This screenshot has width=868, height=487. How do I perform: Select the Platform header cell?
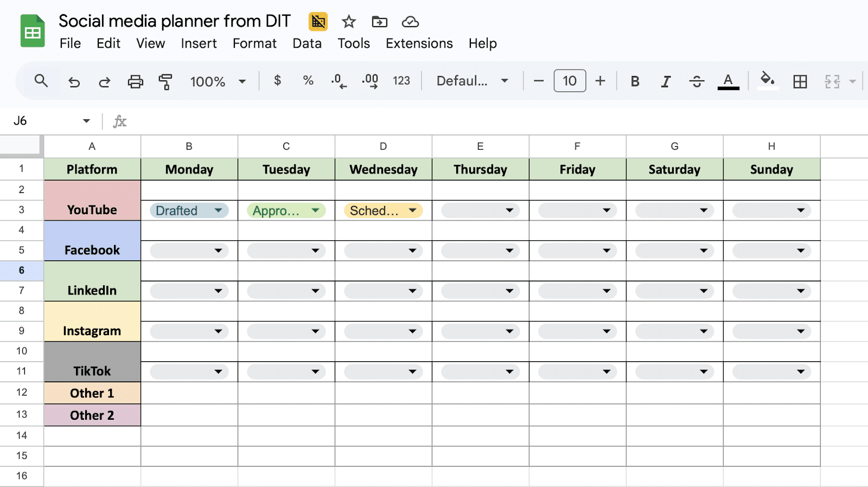[92, 169]
